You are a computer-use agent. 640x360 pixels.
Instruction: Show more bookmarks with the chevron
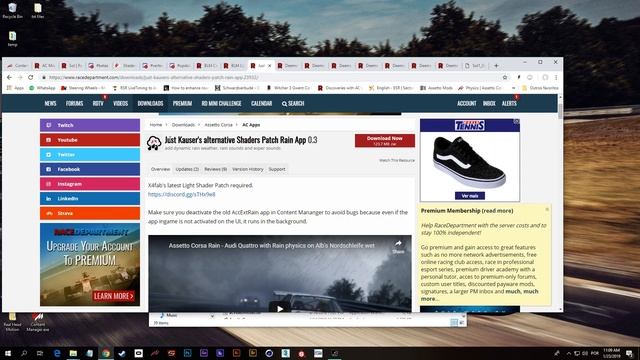513,88
